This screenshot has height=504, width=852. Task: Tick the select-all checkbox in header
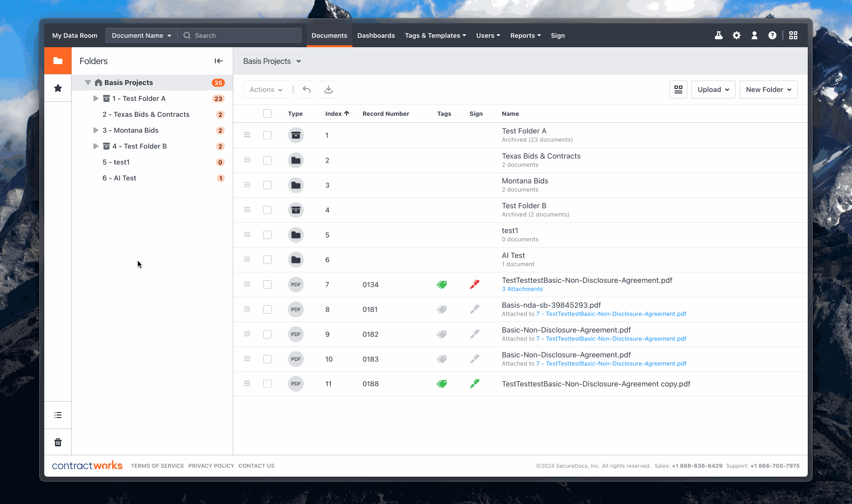click(x=267, y=113)
